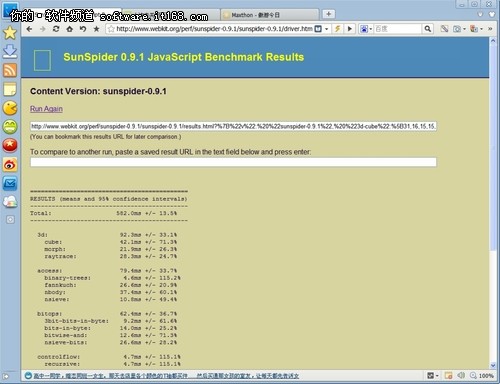Reload the page with the refresh icon

click(56, 29)
